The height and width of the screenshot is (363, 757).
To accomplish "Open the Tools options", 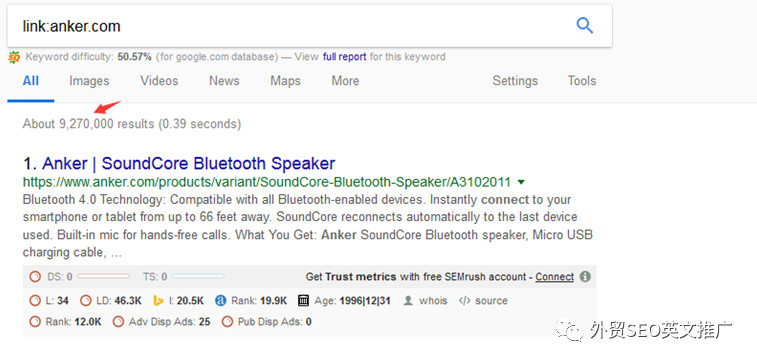I will [582, 81].
